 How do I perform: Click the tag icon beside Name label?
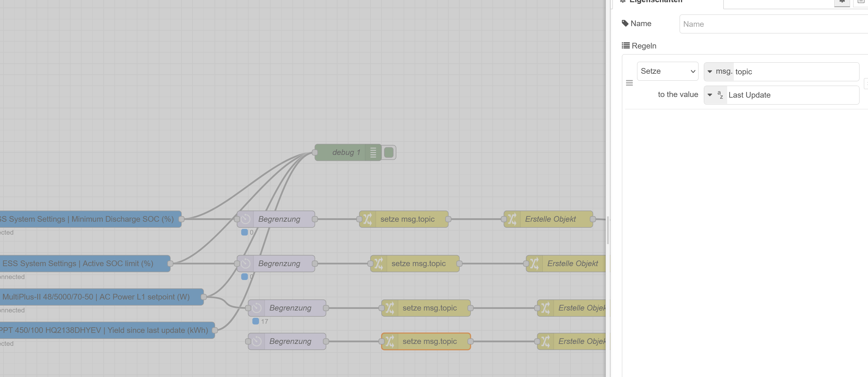(x=625, y=24)
